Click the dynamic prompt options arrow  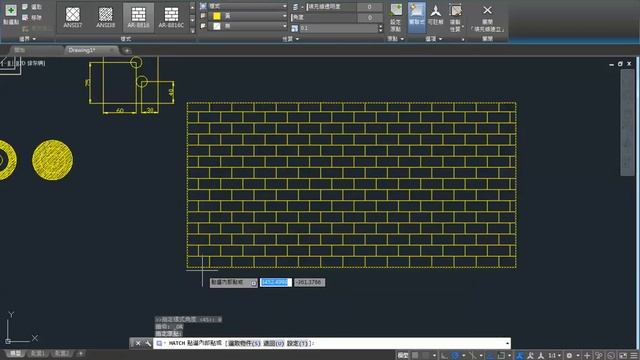coord(253,282)
